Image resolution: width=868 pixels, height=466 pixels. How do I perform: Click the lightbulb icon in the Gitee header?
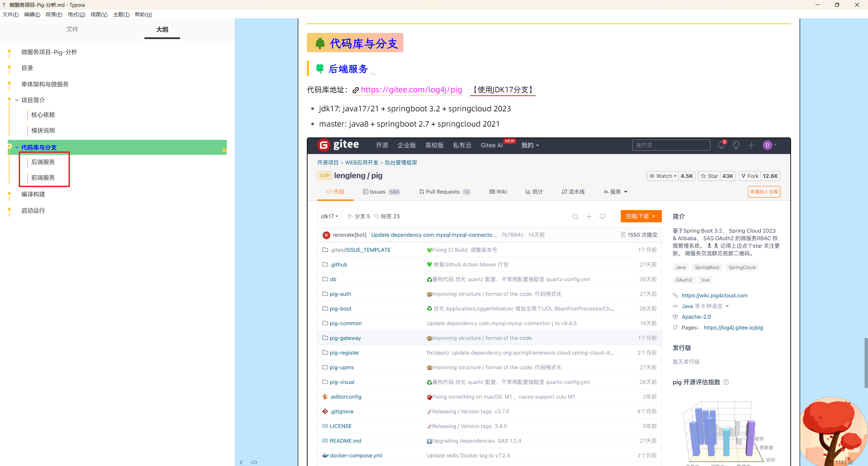(736, 145)
